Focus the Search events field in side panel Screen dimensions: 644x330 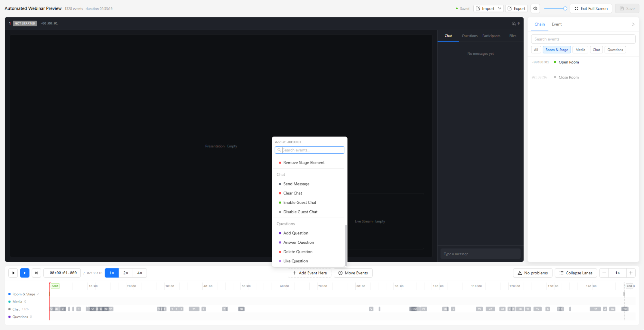click(x=583, y=39)
